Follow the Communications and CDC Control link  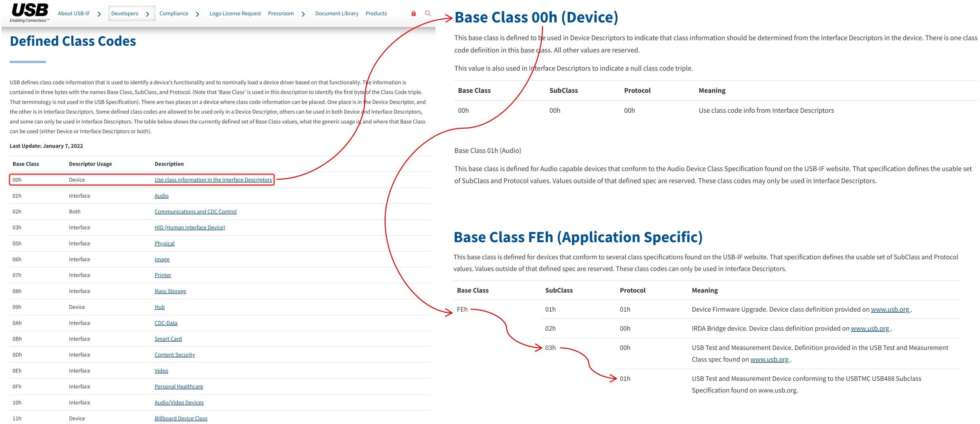pos(195,212)
